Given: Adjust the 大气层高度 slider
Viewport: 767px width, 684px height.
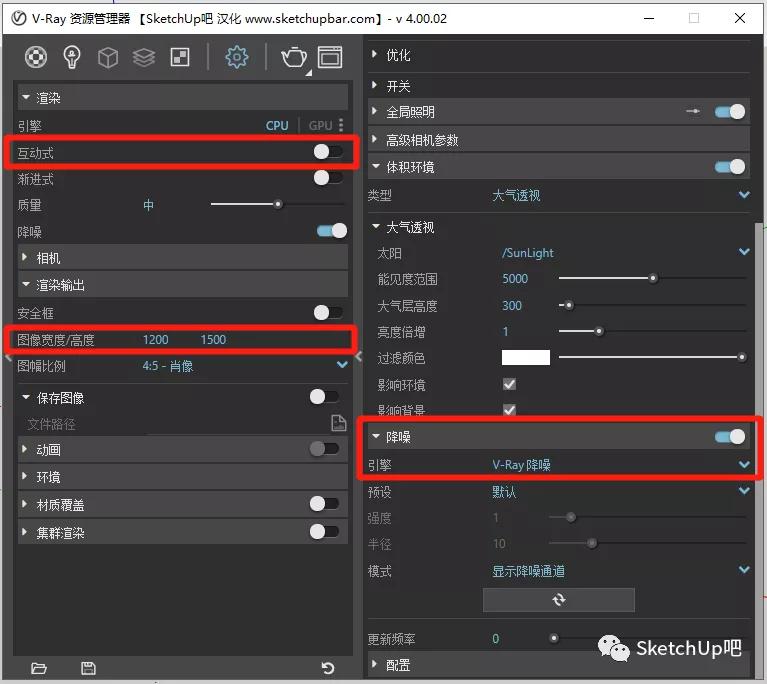Looking at the screenshot, I should [x=569, y=305].
